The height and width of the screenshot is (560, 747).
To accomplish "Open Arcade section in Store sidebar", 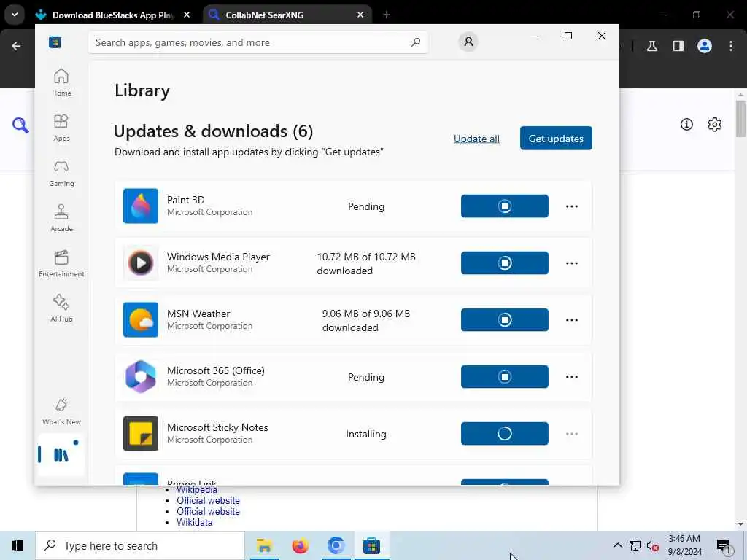I will 61,218.
